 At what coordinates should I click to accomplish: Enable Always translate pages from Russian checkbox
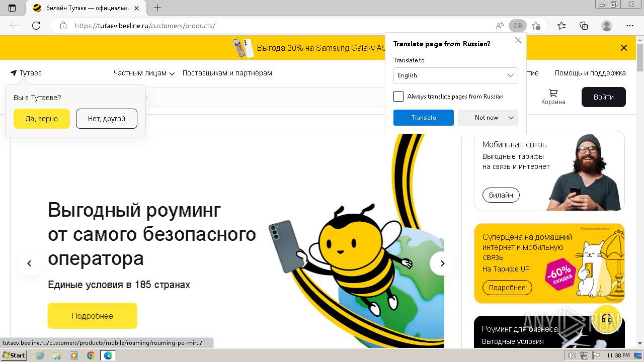[398, 97]
